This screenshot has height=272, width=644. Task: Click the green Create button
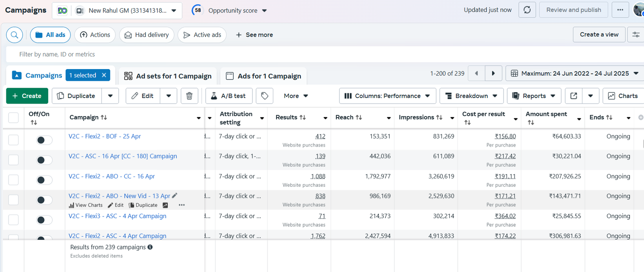(27, 96)
